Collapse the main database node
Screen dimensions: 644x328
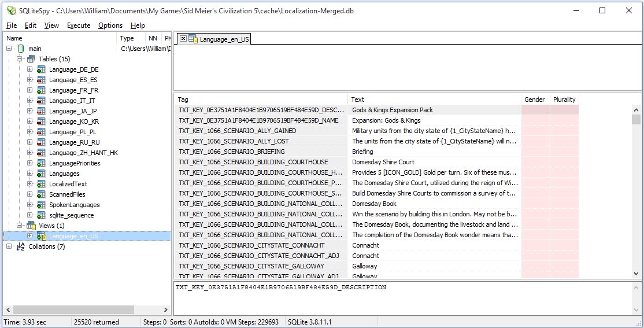[x=9, y=49]
